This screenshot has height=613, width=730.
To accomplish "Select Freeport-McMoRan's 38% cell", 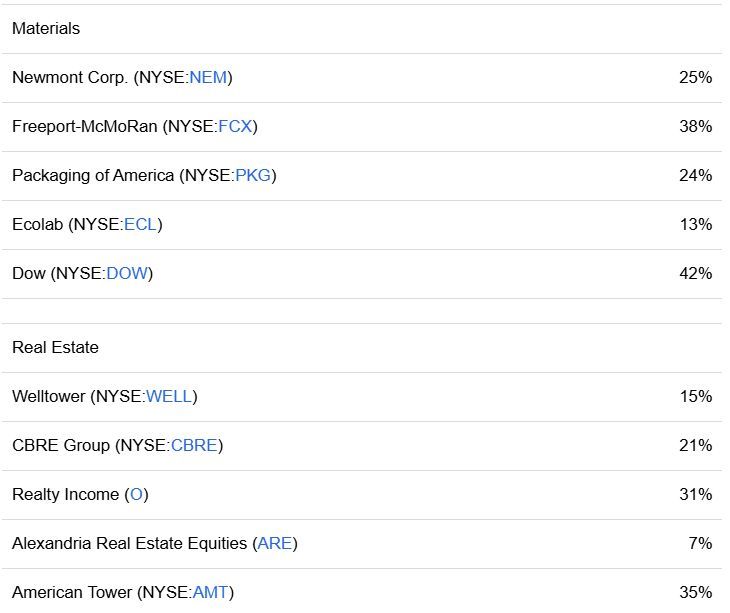I will pos(695,126).
